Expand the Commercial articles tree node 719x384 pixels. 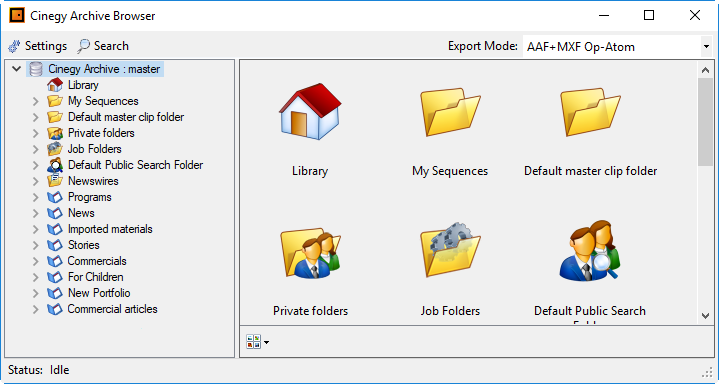[x=36, y=309]
